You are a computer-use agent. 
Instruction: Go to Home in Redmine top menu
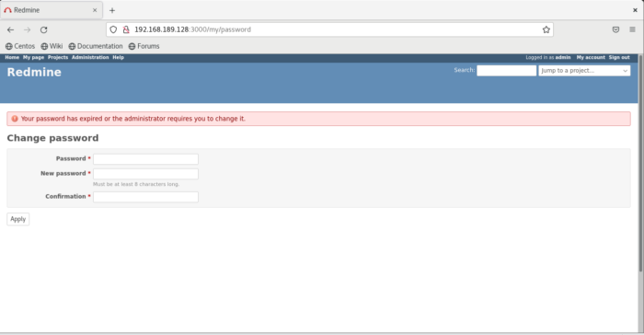click(x=12, y=58)
